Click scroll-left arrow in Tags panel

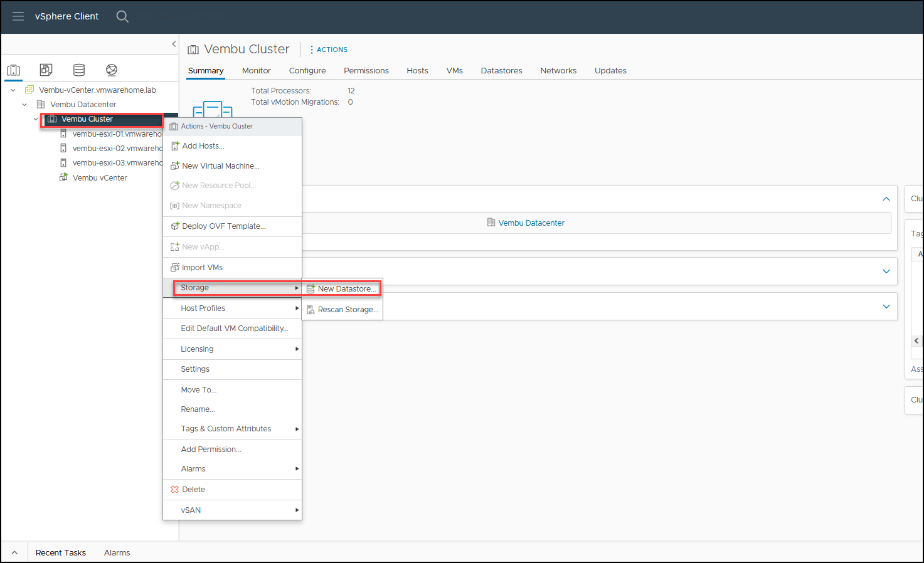coord(916,340)
